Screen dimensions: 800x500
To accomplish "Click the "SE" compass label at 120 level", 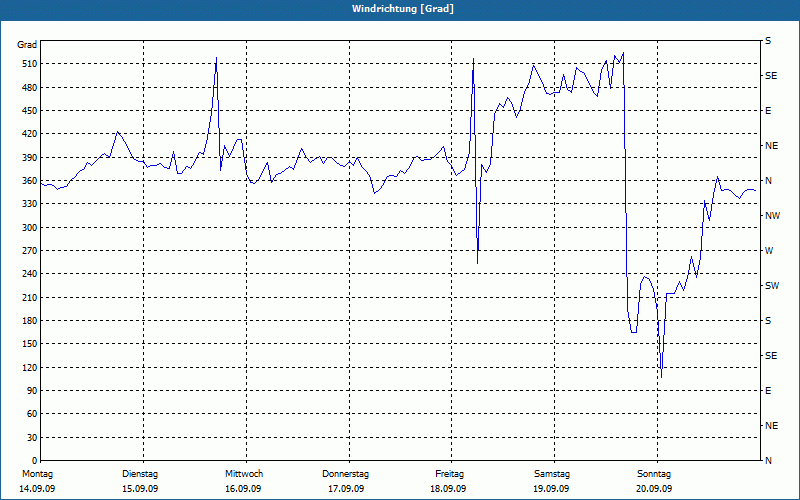I will (x=771, y=356).
